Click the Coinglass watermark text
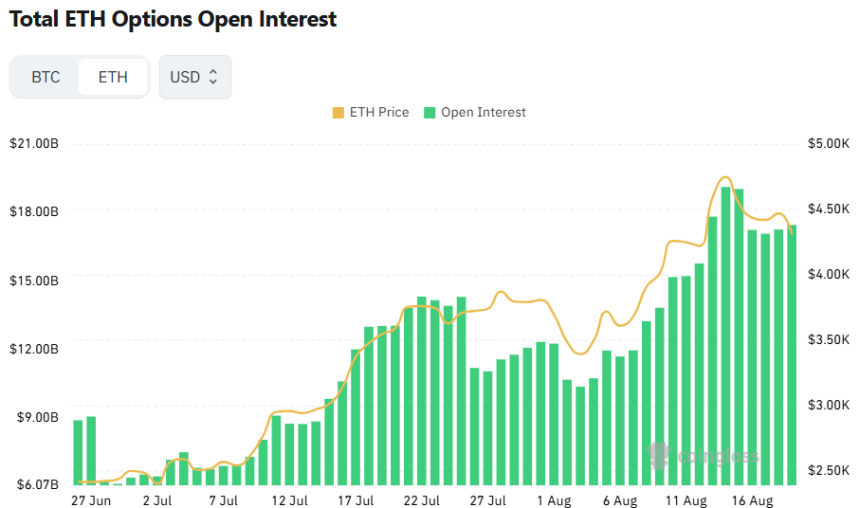This screenshot has height=508, width=860. click(718, 457)
